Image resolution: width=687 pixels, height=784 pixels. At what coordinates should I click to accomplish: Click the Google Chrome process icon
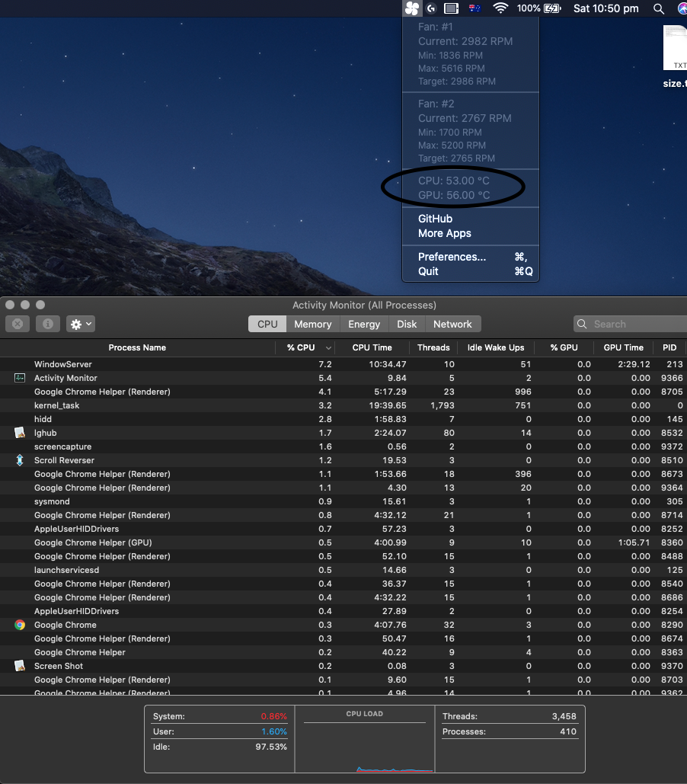coord(20,625)
